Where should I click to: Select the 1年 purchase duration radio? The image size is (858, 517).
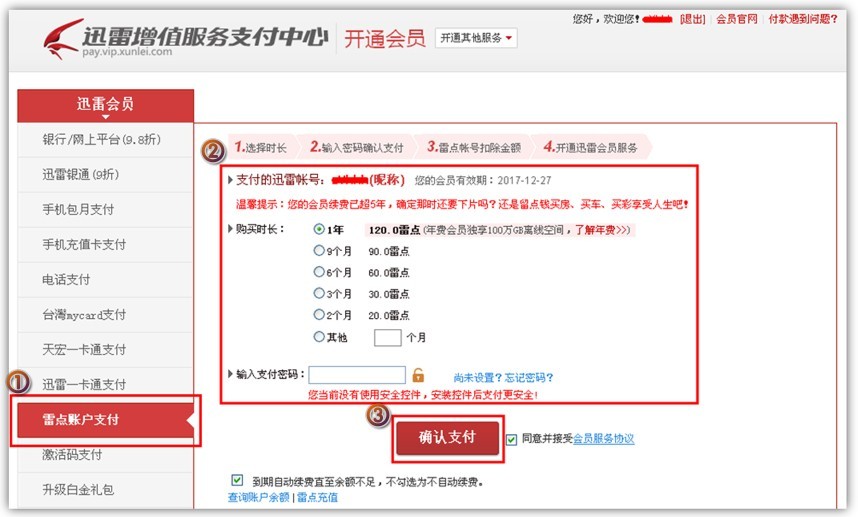(x=319, y=229)
